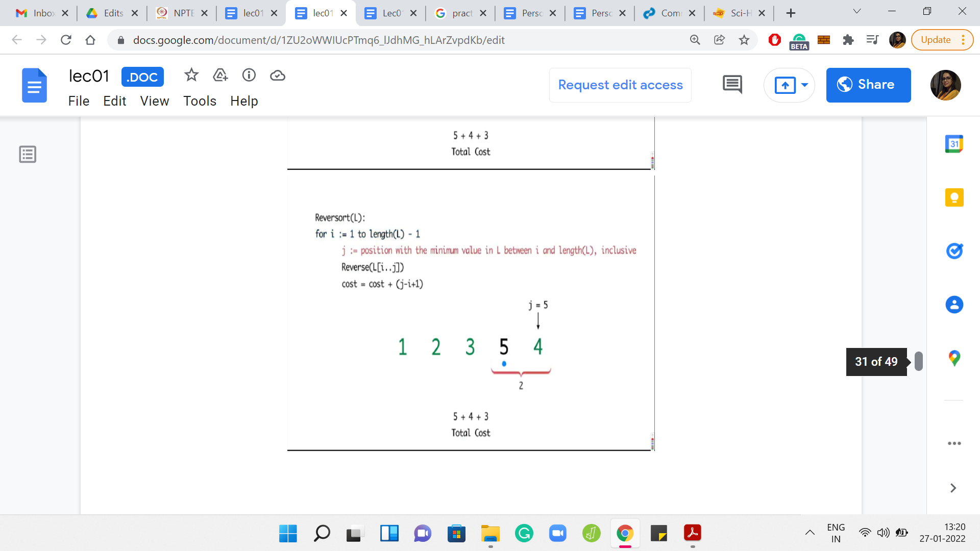Open Google Tasks side panel

pos(954,251)
